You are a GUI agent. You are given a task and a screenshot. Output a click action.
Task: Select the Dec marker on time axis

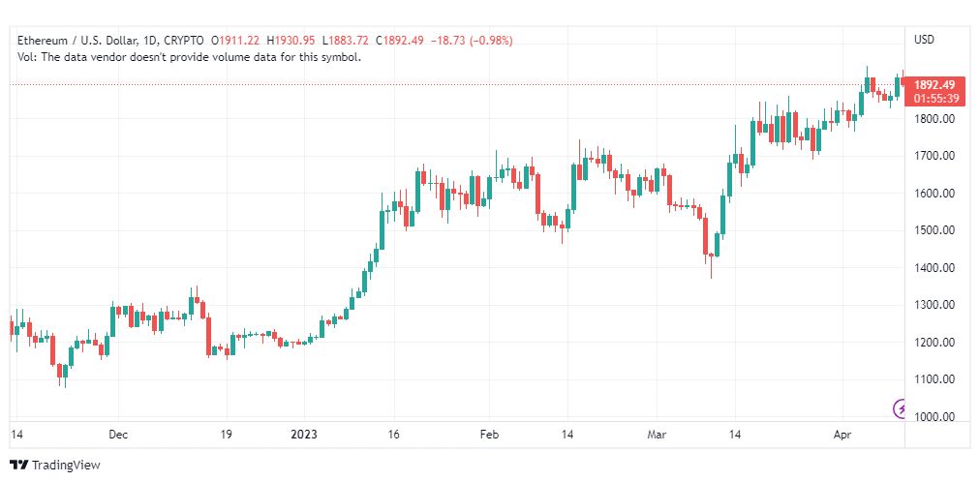click(117, 435)
